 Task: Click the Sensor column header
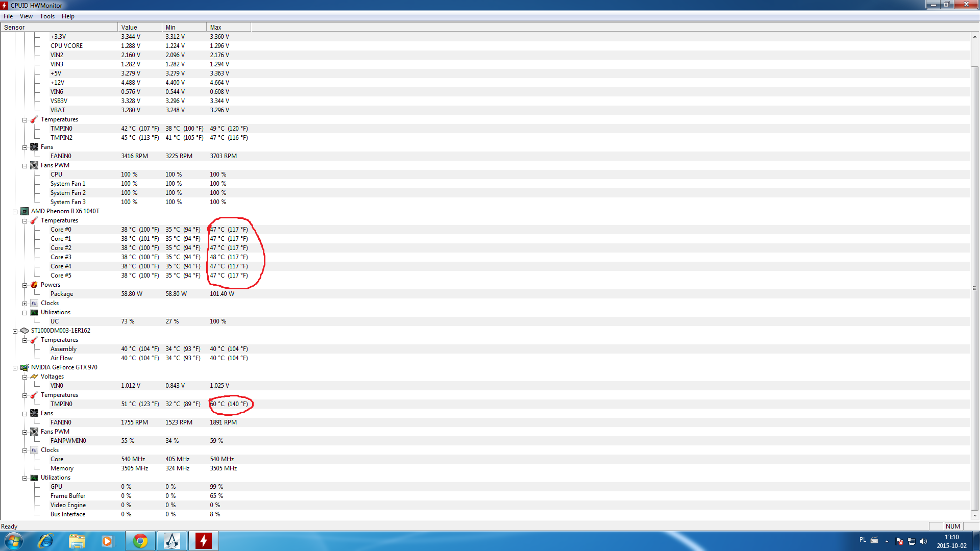[59, 27]
